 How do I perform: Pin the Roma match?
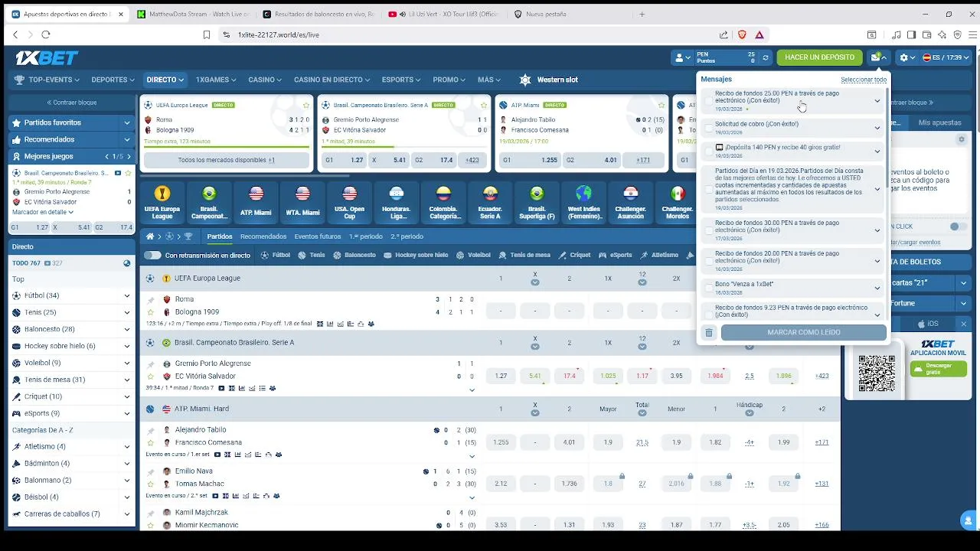(151, 300)
